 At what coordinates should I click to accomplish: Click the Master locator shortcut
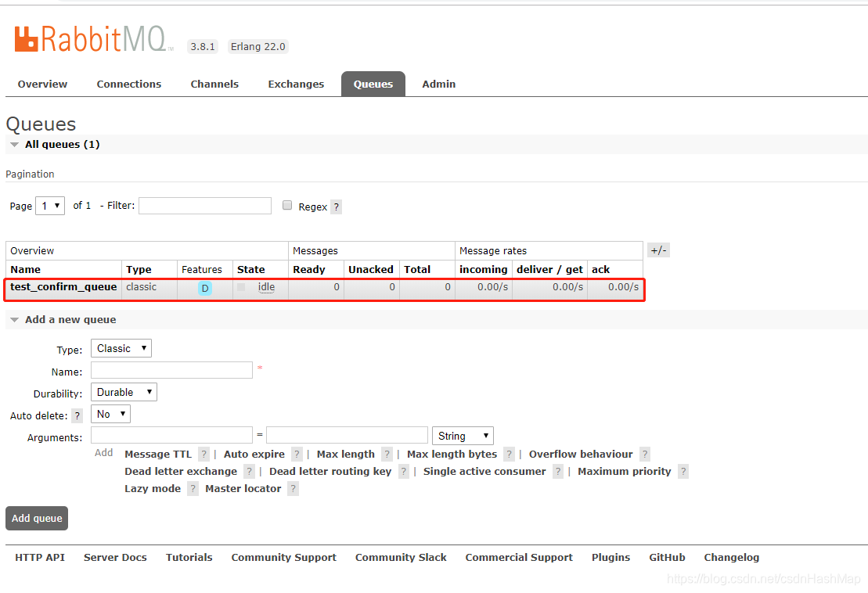coord(243,488)
